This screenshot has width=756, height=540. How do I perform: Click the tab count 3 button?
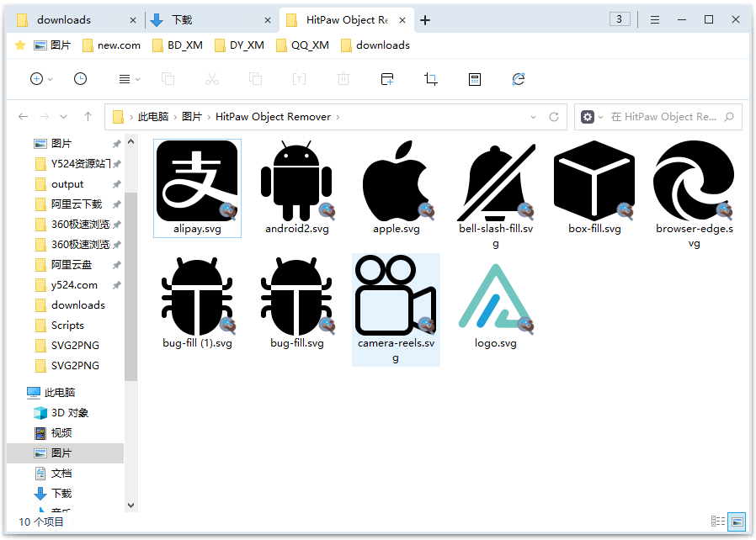[620, 19]
